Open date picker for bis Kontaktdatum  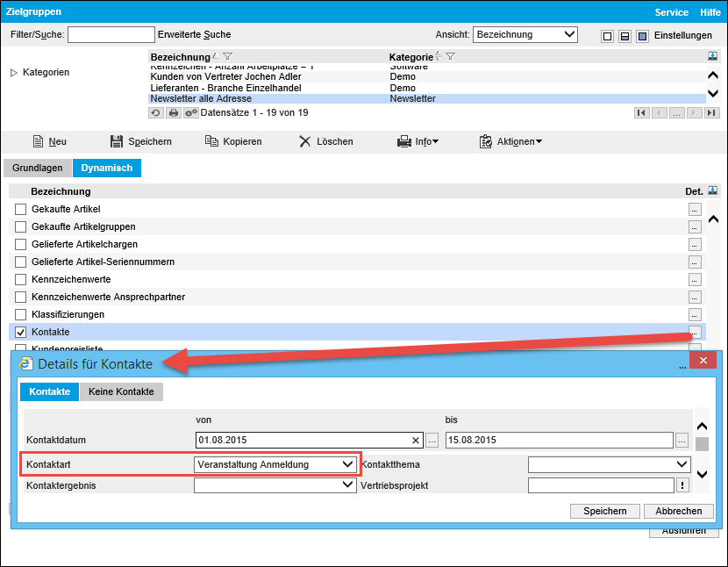pyautogui.click(x=682, y=441)
